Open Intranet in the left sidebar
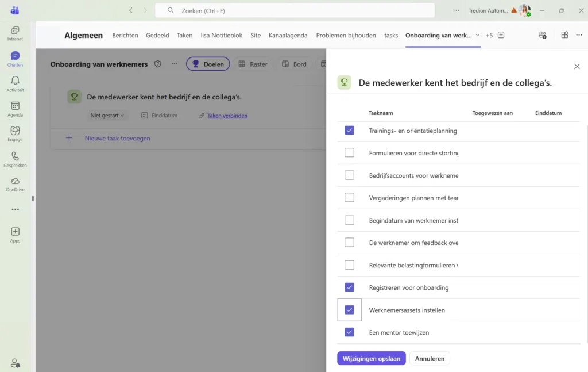Screen dimensions: 588x372 pyautogui.click(x=15, y=33)
